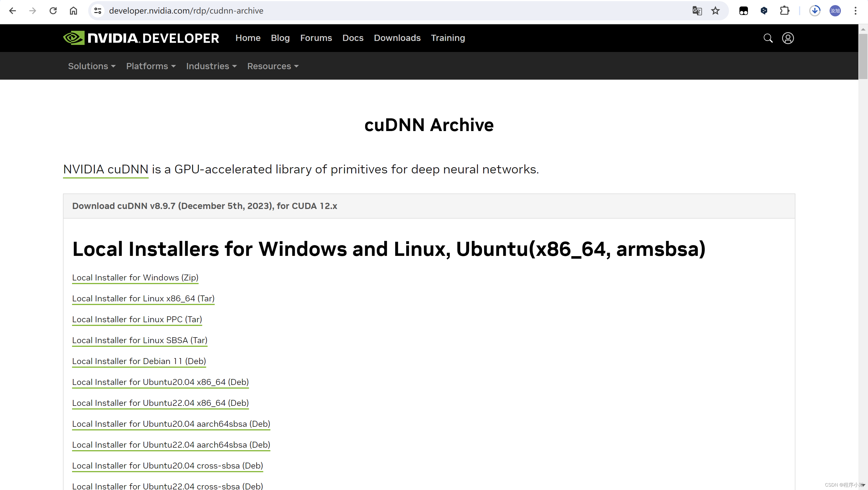Go to the Docs nav item

(352, 38)
